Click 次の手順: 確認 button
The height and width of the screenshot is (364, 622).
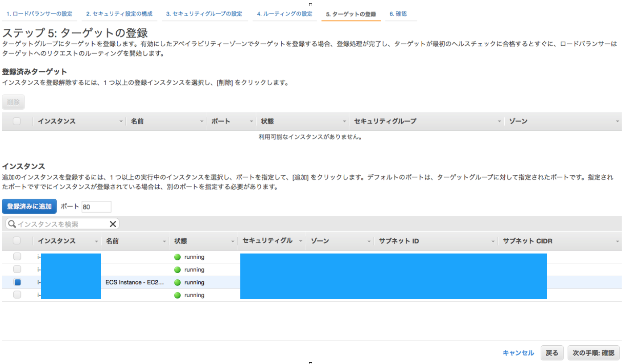(593, 353)
